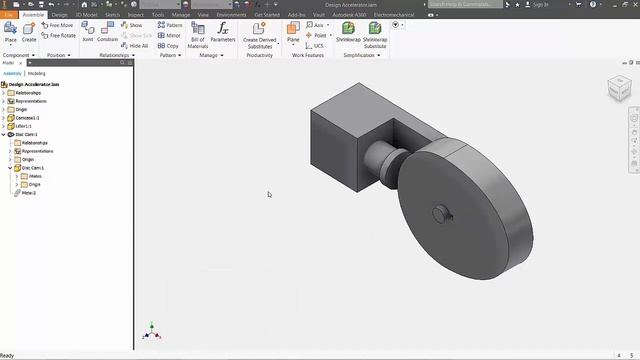
Task: Click the Shrinkwrap Substitute tool
Action: (x=375, y=35)
